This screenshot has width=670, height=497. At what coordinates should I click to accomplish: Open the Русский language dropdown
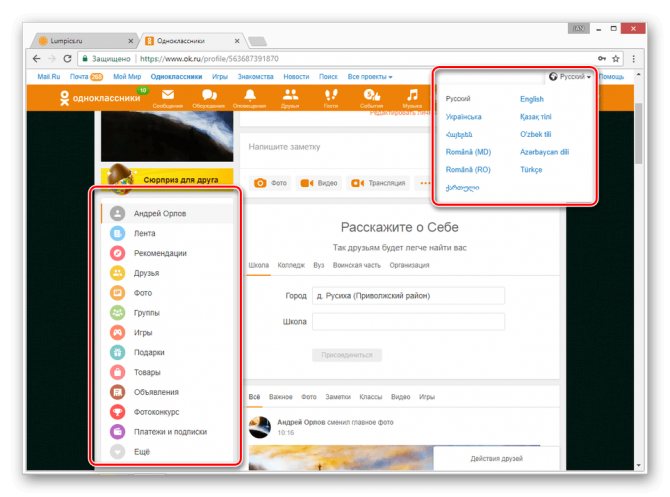point(570,76)
